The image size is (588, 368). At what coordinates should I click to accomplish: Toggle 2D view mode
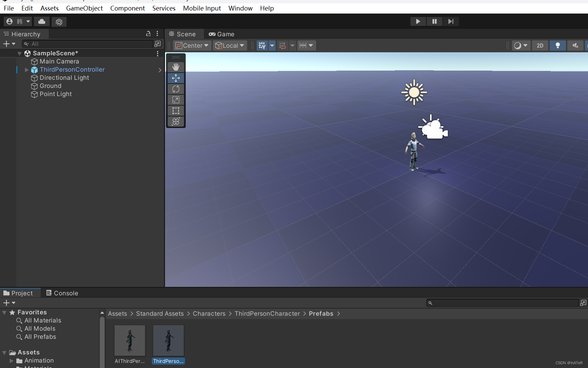click(540, 45)
